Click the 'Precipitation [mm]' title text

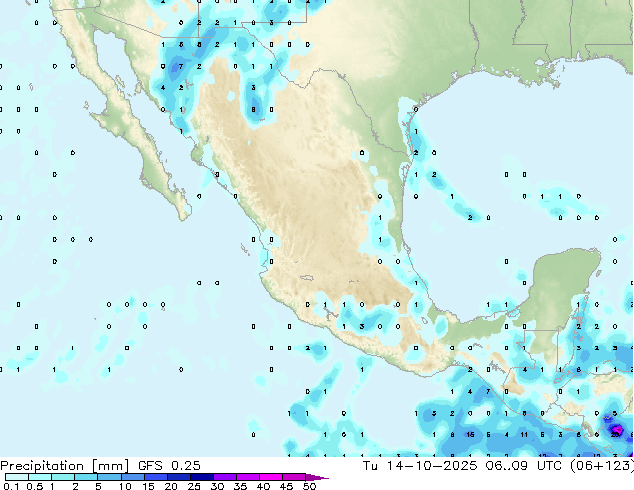point(64,466)
